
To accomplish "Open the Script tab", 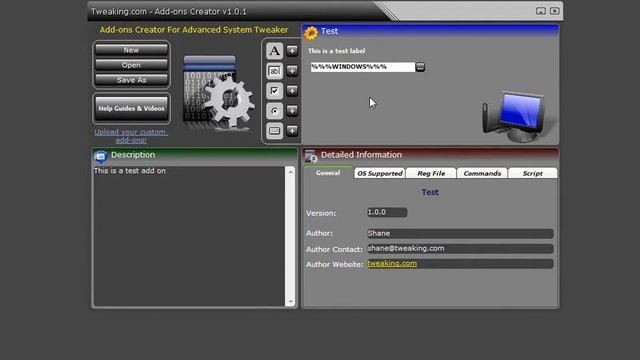I will coord(533,173).
